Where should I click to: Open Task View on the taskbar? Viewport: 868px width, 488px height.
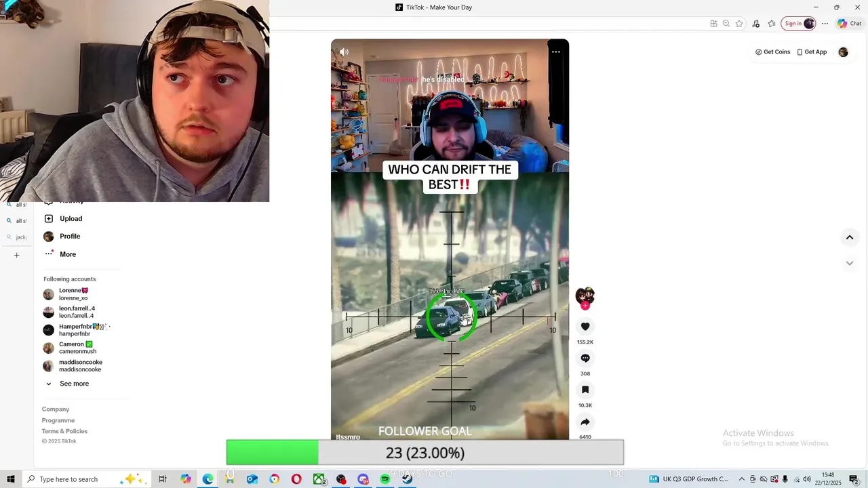[x=163, y=479]
